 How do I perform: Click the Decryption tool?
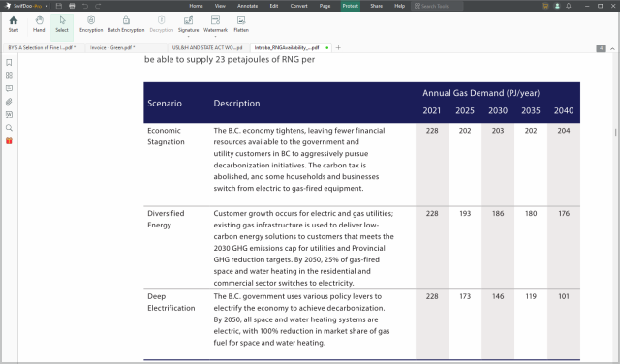162,24
